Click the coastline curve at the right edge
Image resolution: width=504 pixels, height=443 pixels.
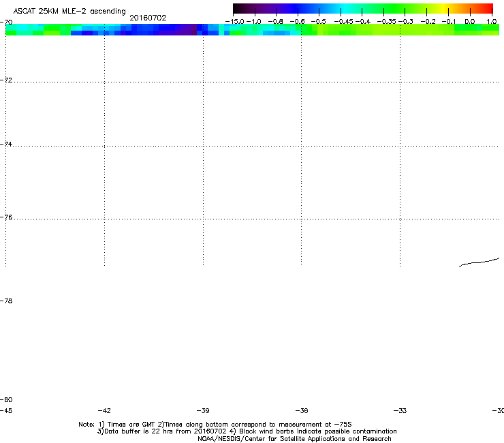pyautogui.click(x=479, y=262)
